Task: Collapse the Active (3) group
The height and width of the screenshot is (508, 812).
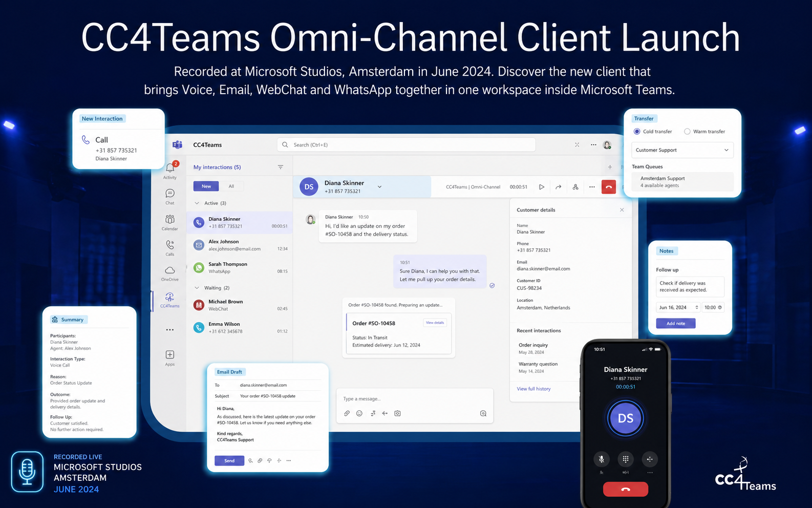Action: 197,203
